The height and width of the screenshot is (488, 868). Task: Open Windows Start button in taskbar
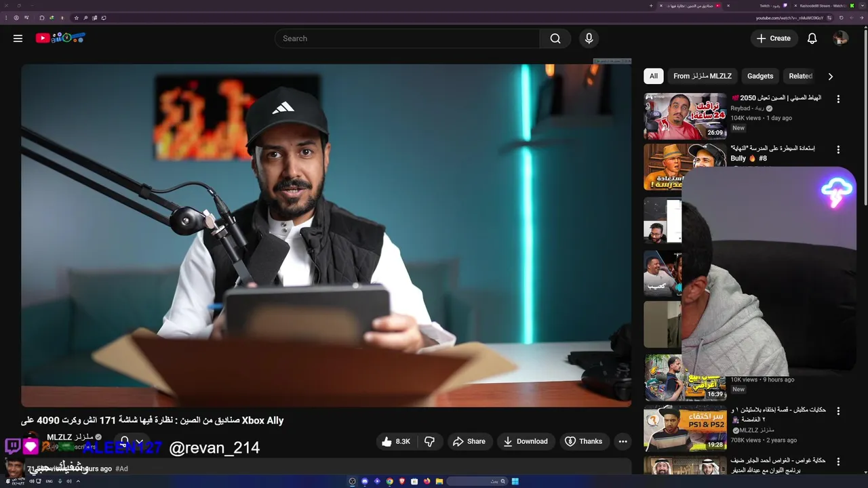pos(515,481)
